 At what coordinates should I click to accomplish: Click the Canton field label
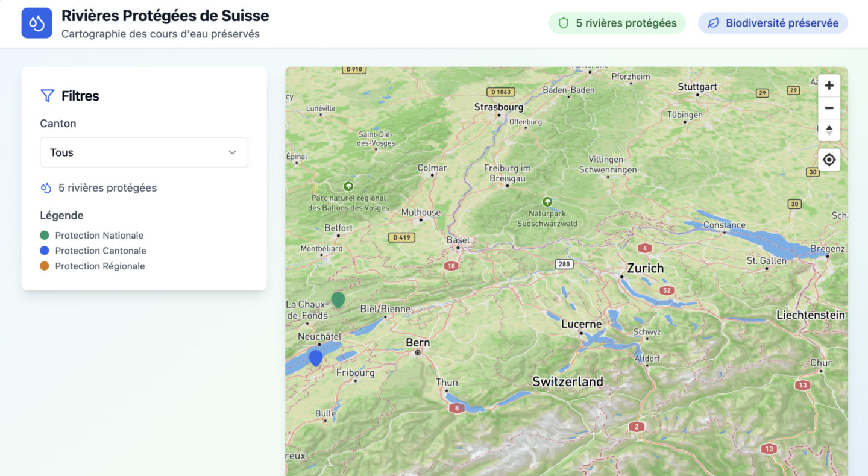58,124
